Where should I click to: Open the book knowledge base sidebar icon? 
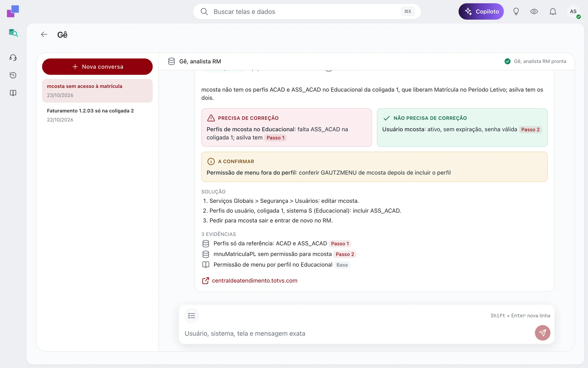(x=13, y=93)
